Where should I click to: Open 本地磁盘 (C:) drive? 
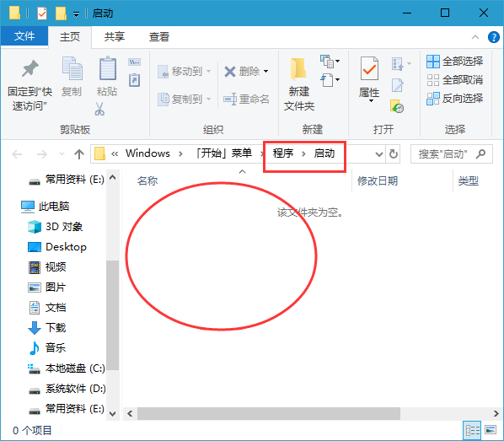tap(67, 368)
